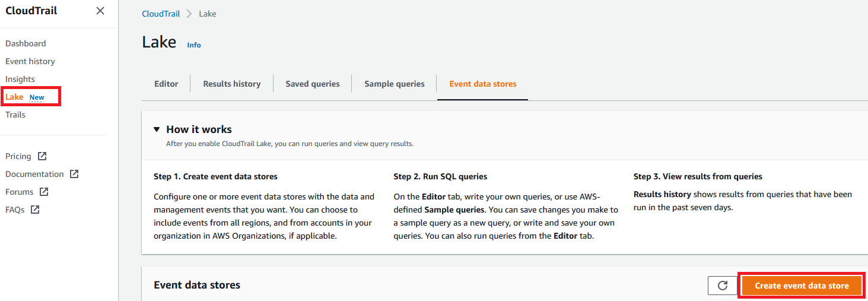
Task: Select the Event data stores tab
Action: (x=483, y=84)
